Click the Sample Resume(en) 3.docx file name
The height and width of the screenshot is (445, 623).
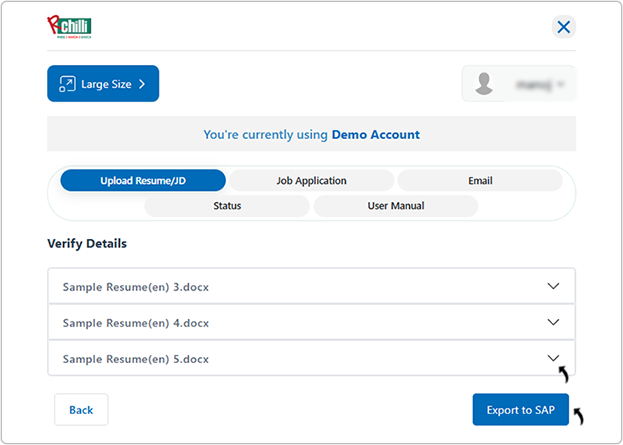point(135,287)
